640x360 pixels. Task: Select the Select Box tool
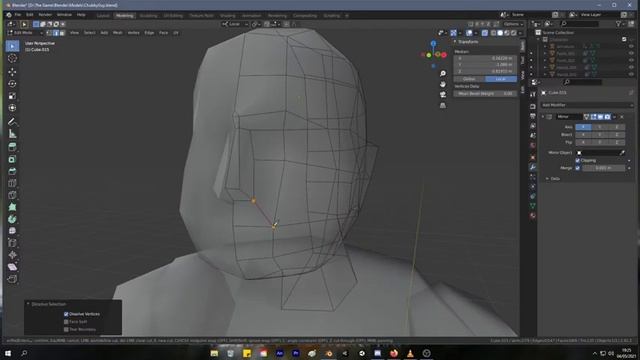pyautogui.click(x=12, y=46)
